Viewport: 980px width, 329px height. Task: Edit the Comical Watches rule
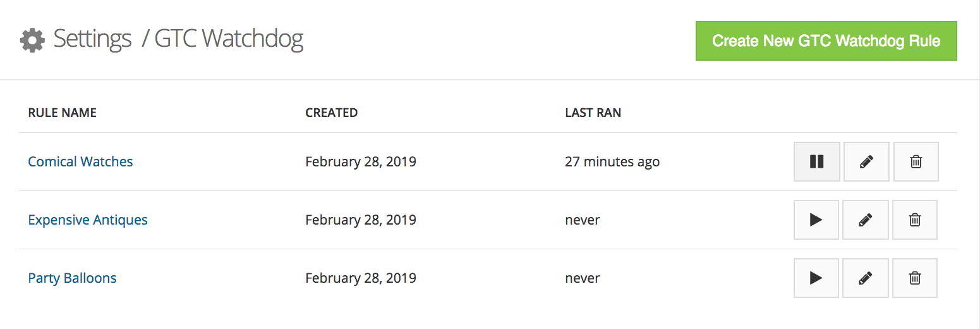click(866, 162)
